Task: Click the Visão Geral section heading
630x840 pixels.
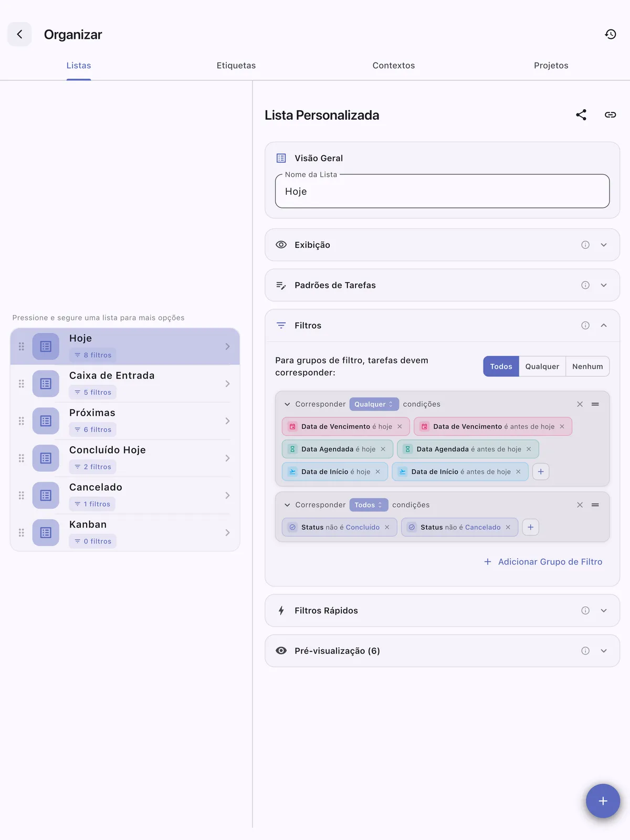Action: coord(319,158)
